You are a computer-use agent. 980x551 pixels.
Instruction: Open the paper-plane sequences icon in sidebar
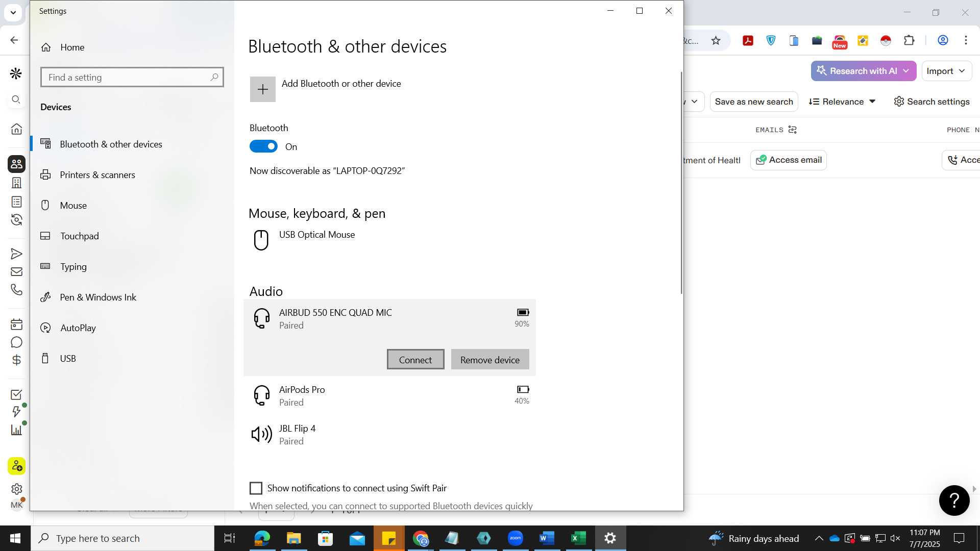click(16, 254)
